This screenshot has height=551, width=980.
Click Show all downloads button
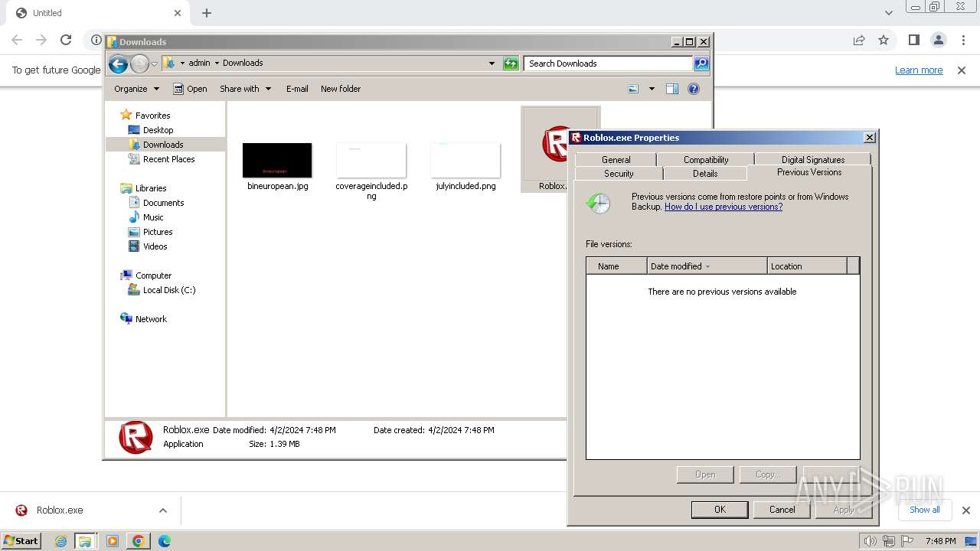924,510
